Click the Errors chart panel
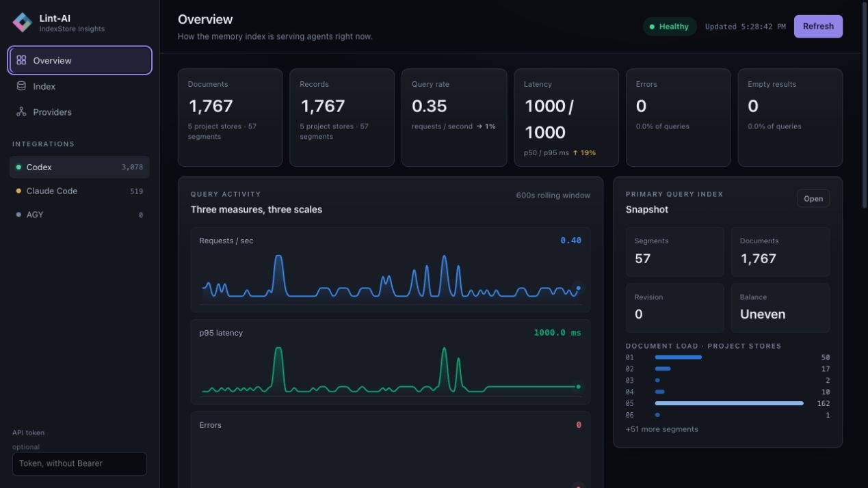Viewport: 868px width, 488px height. 391,450
